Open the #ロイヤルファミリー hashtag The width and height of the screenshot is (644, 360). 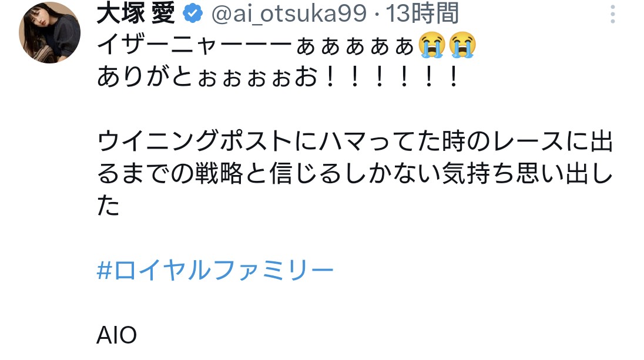215,270
